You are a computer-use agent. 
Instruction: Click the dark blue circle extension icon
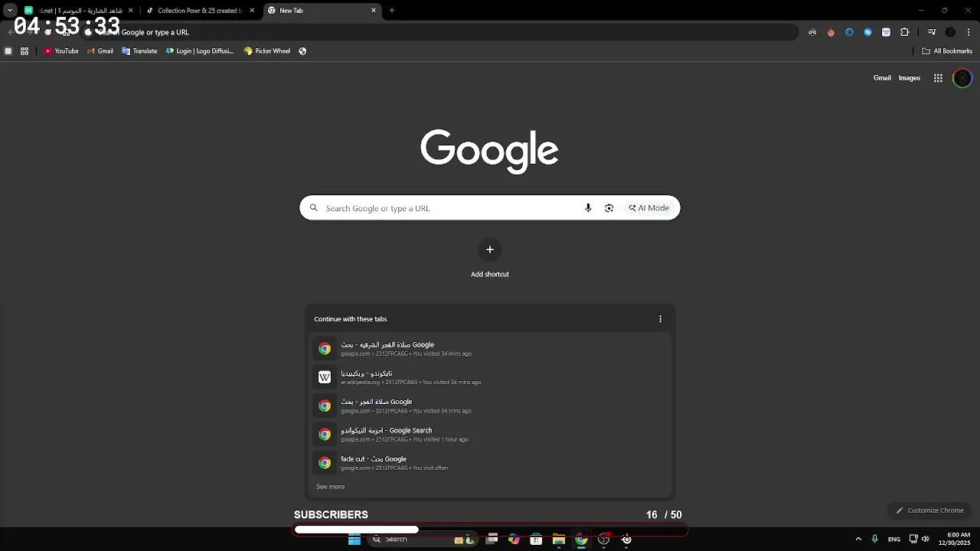tap(849, 32)
